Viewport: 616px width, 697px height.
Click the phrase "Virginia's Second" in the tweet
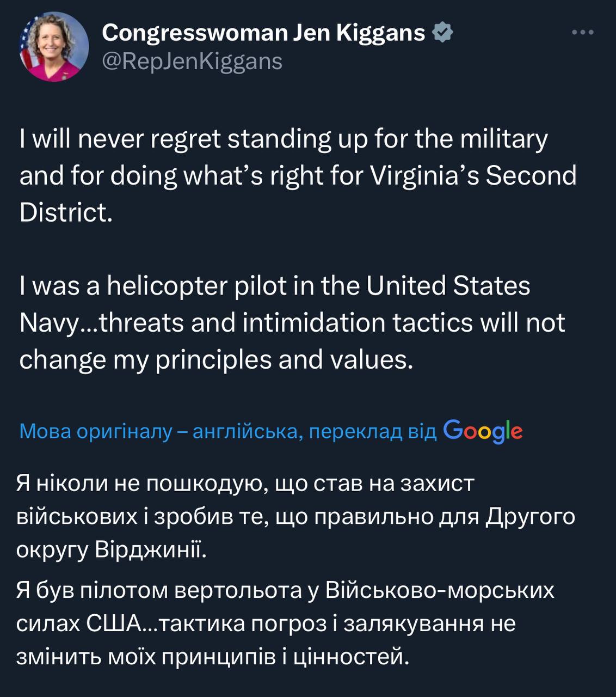(472, 176)
